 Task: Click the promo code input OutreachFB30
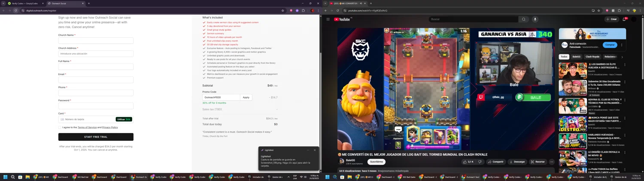pos(221,97)
